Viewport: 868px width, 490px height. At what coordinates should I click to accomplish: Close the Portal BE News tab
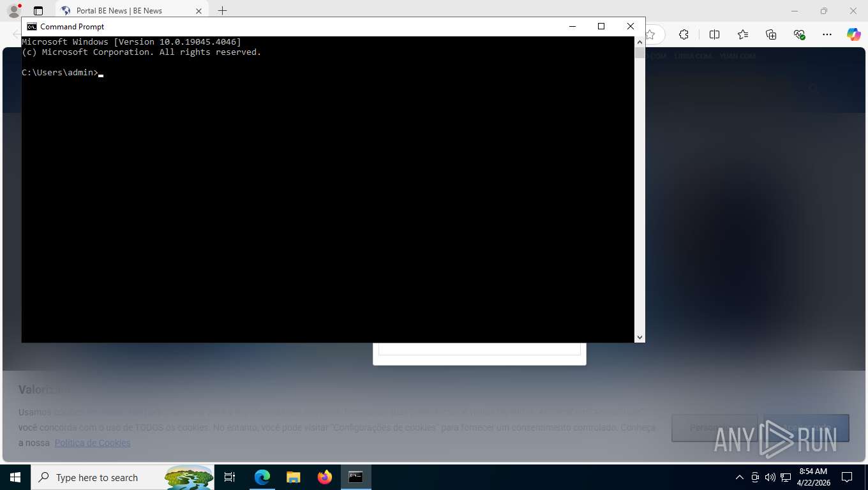pos(198,11)
